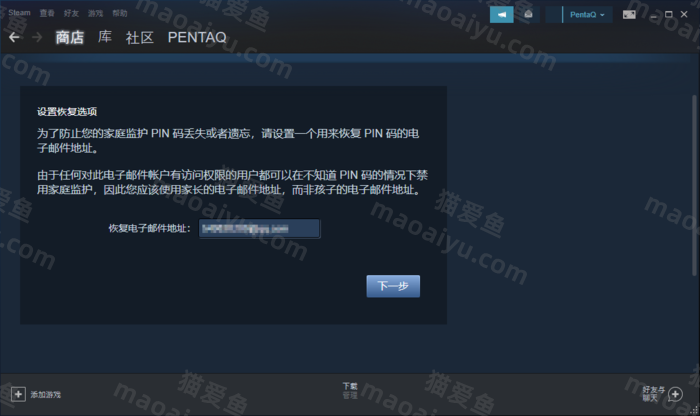Open 下载 管理 downloads manager
Screen dimensions: 700x416
click(350, 391)
